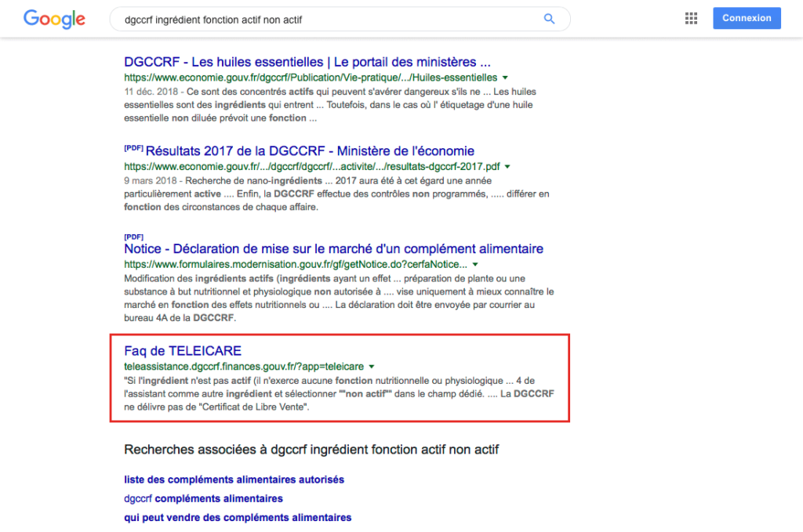Click 'fonction des circonstances de chaque affaire' snippet line

[x=220, y=207]
